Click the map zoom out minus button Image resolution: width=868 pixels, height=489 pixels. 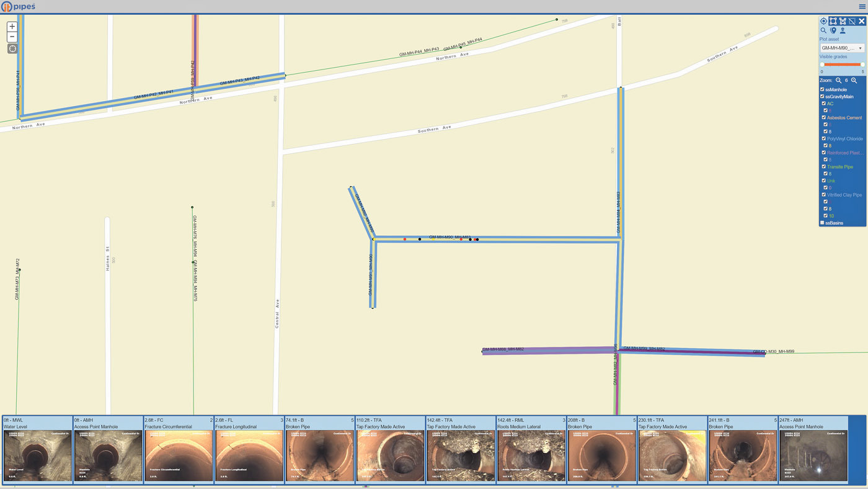click(12, 37)
